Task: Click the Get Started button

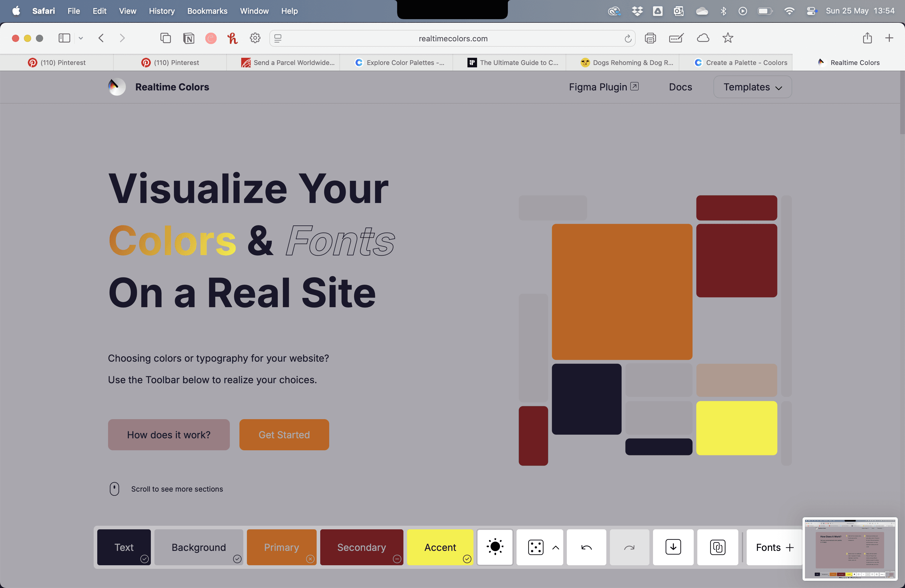Action: 284,434
